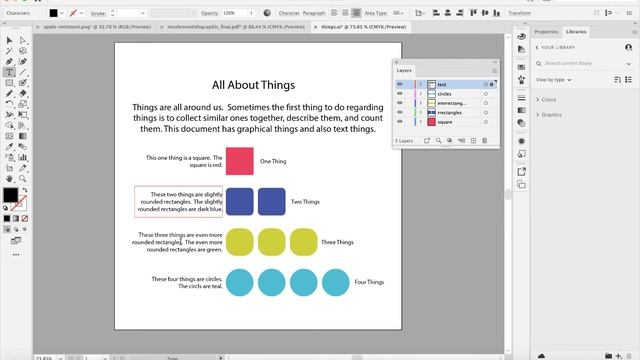Expand the Colors library group
This screenshot has width=640, height=360.
(x=538, y=100)
